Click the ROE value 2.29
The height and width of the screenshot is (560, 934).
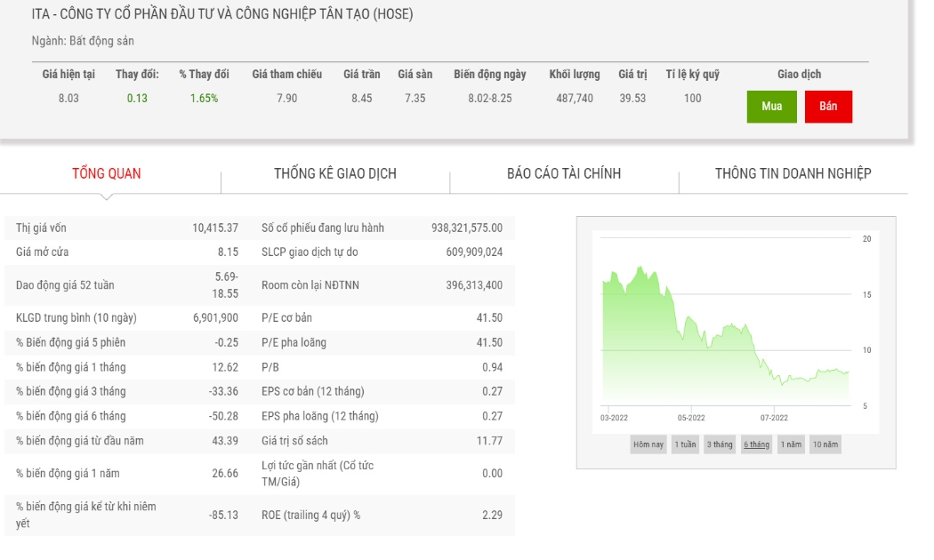click(x=492, y=516)
